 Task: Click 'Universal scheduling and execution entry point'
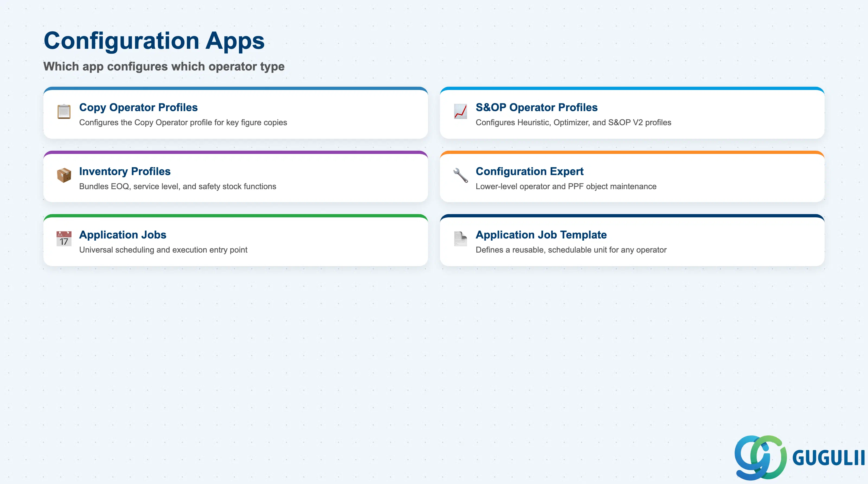(163, 250)
